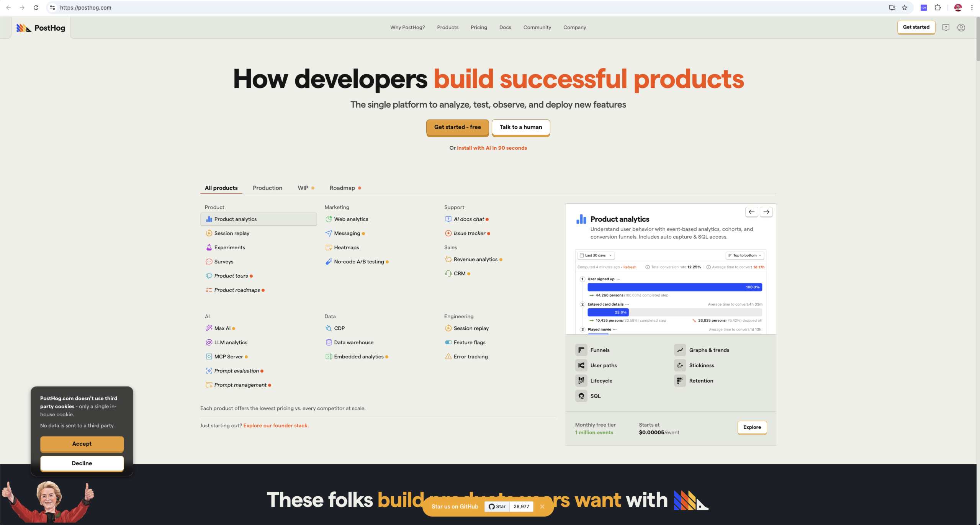Viewport: 980px width, 525px height.
Task: Open the help chat icon in header
Action: [946, 28]
